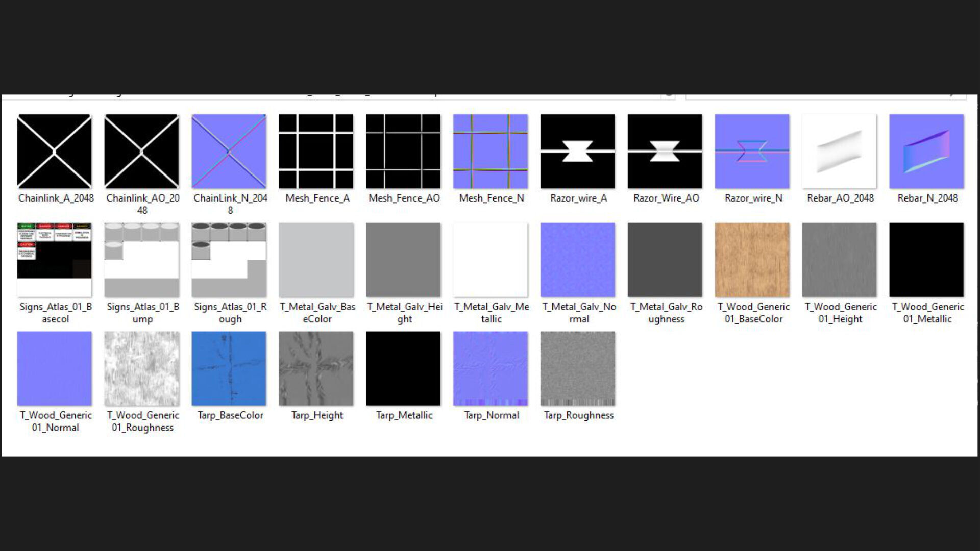Image resolution: width=980 pixels, height=551 pixels.
Task: Select the Tarp_Roughness noise texture
Action: point(578,368)
